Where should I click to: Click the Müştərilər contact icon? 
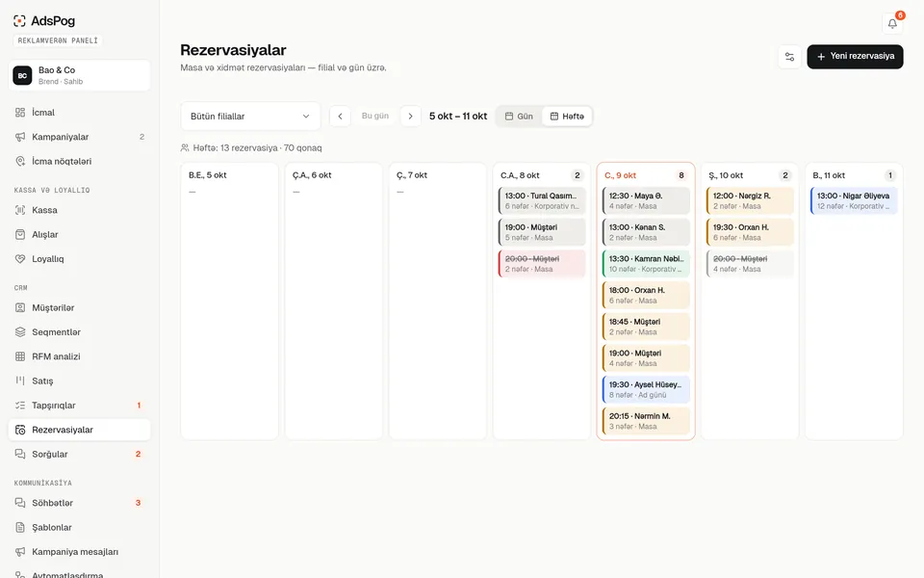pyautogui.click(x=20, y=308)
